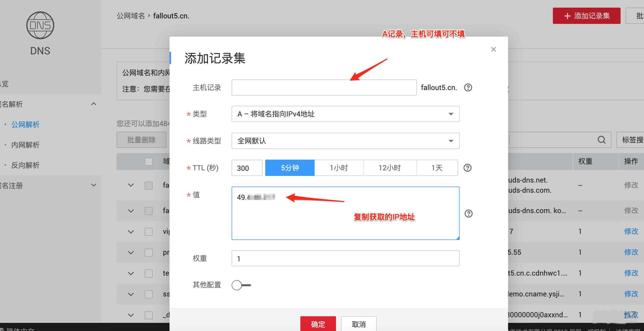Click 修改 link in the cname.ysji row
The height and width of the screenshot is (331, 644).
[x=631, y=294]
